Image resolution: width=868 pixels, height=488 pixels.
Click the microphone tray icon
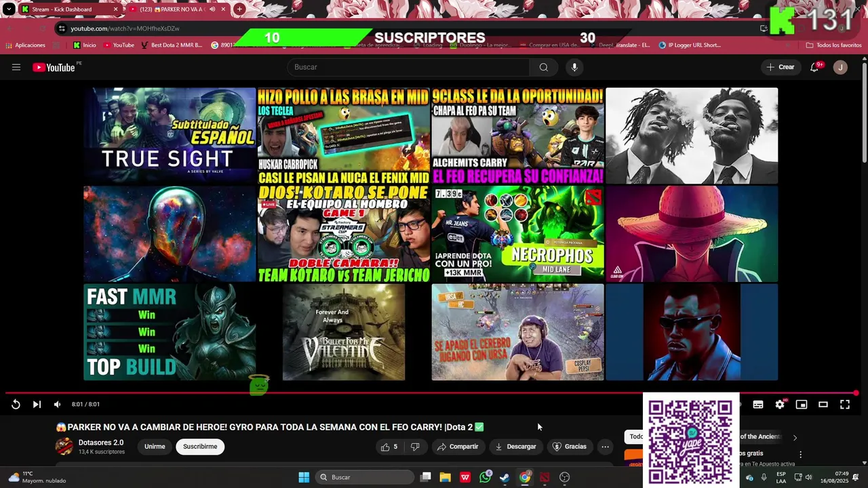[x=764, y=477]
